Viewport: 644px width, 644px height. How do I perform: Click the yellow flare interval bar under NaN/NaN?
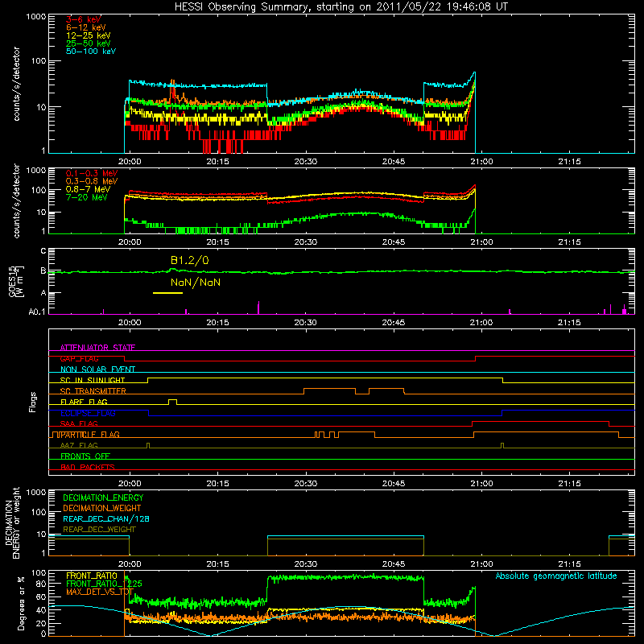[x=167, y=293]
